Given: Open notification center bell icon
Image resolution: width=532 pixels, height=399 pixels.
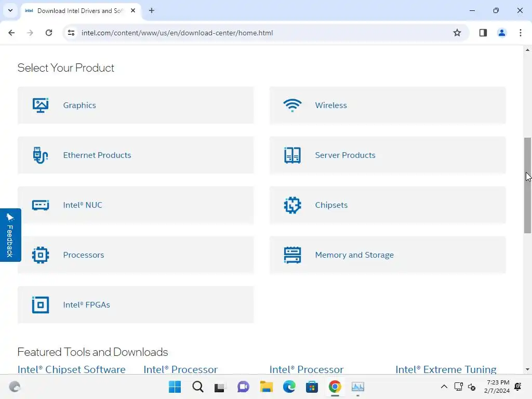Looking at the screenshot, I should [518, 387].
